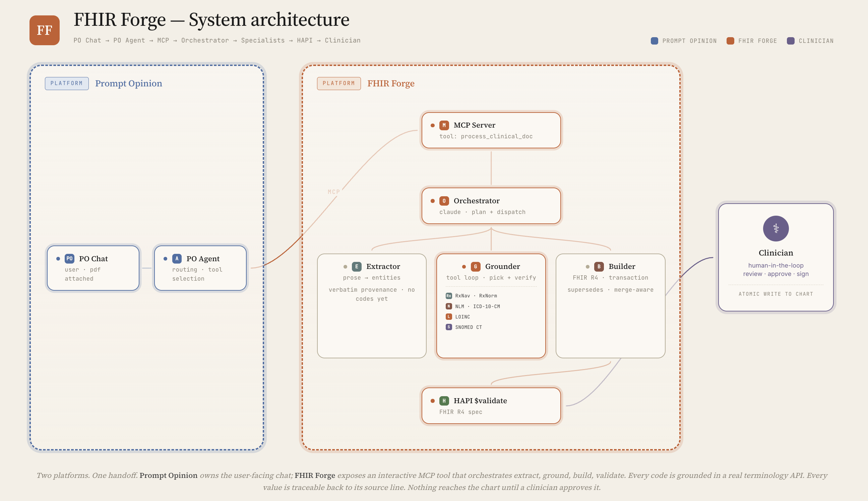Click the 'human-in-the-loop' text in Clinician card
This screenshot has width=868, height=501.
point(776,266)
